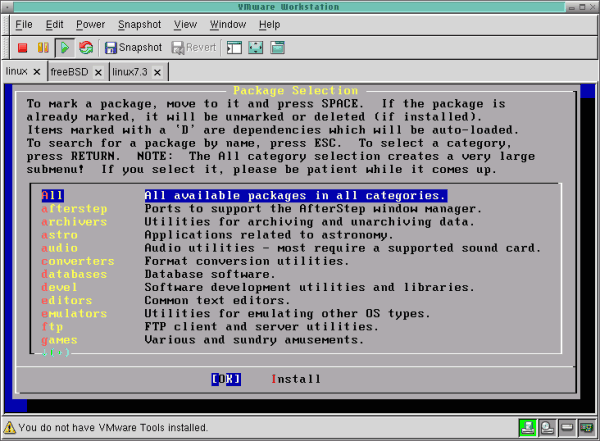The height and width of the screenshot is (441, 600).
Task: Click 'You do not have VMware Tools installed.' message
Action: [x=113, y=427]
